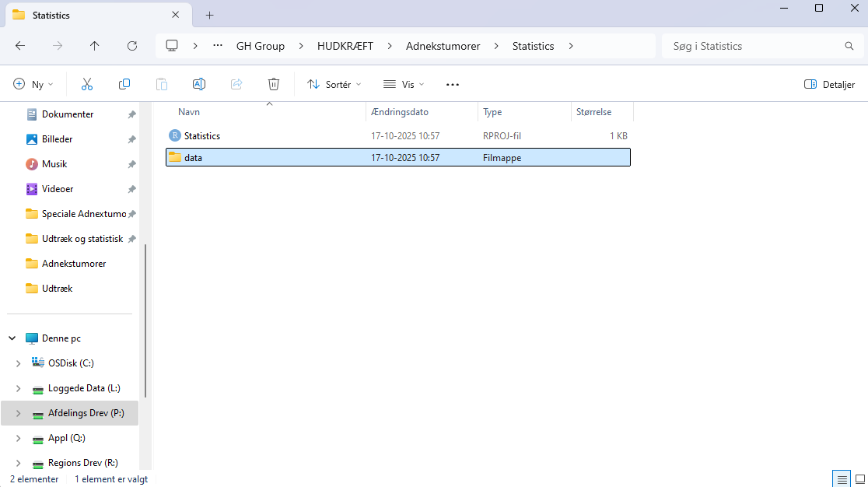Open the Vis view options dropdown
868x487 pixels.
pyautogui.click(x=404, y=84)
